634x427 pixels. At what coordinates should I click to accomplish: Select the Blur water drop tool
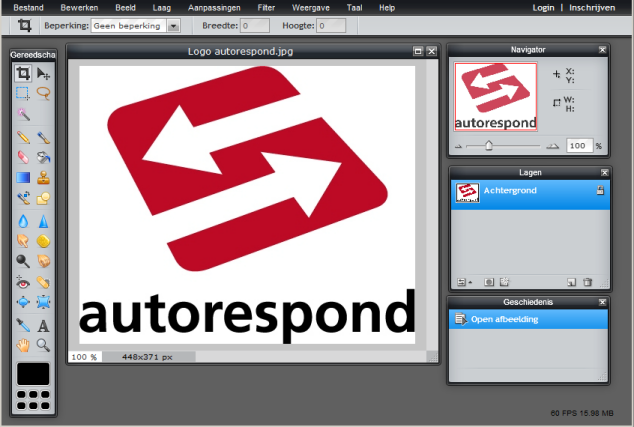pyautogui.click(x=23, y=221)
